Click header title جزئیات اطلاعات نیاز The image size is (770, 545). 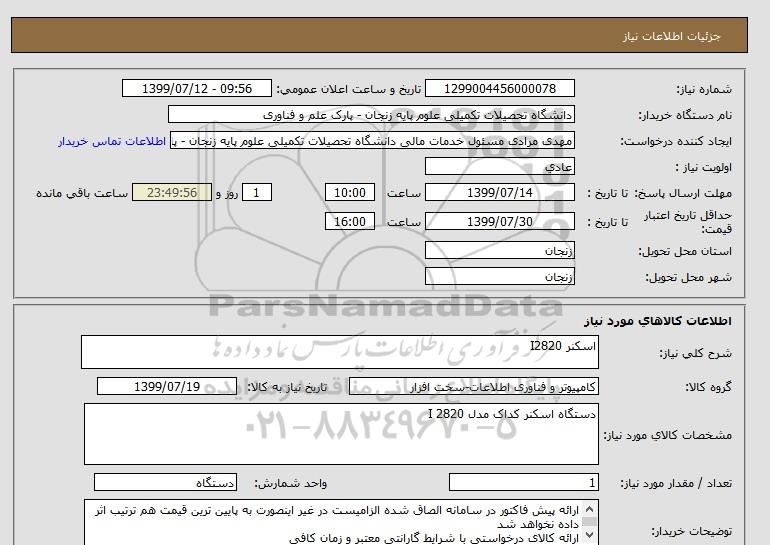pos(671,36)
